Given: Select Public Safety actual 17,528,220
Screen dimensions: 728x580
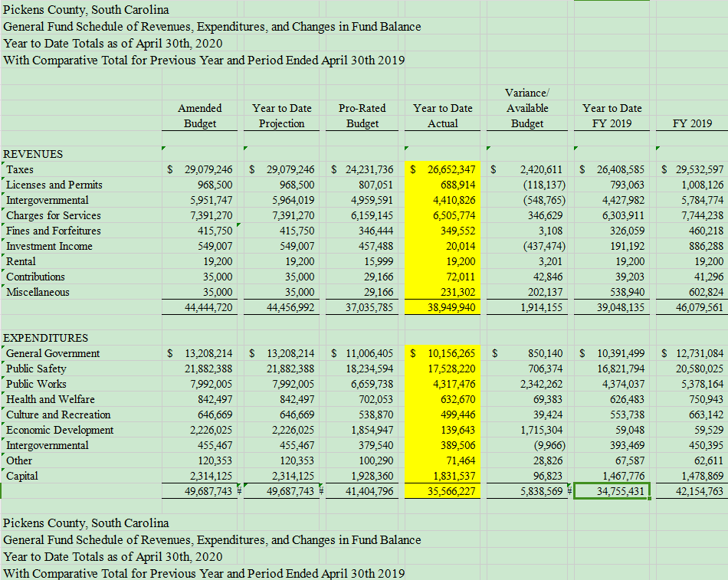Looking at the screenshot, I should click(x=451, y=369).
